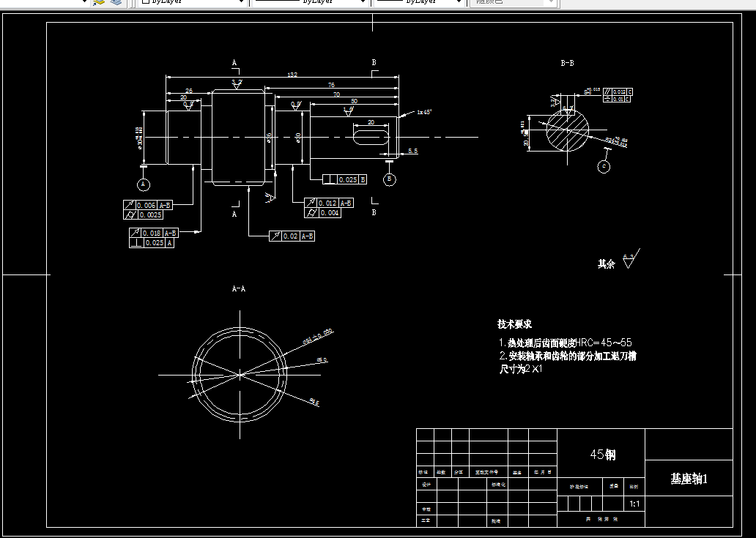The image size is (756, 538).
Task: Select the 0.012 C parallelism frame
Action: click(618, 91)
